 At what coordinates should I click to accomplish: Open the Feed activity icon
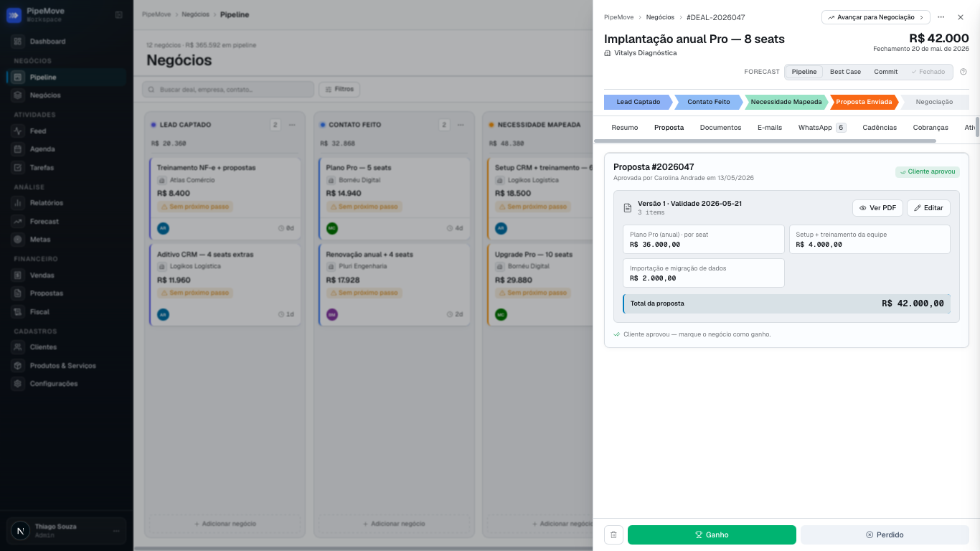click(x=18, y=131)
